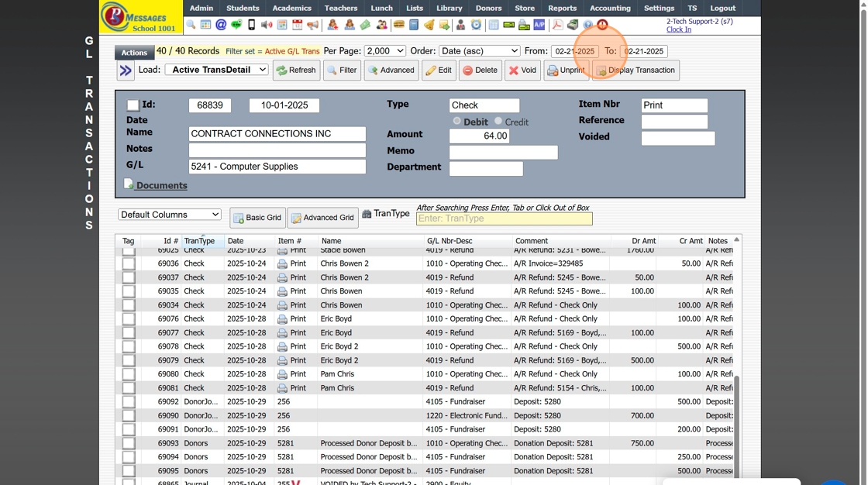The height and width of the screenshot is (485, 868).
Task: Open the Documents link
Action: click(161, 186)
